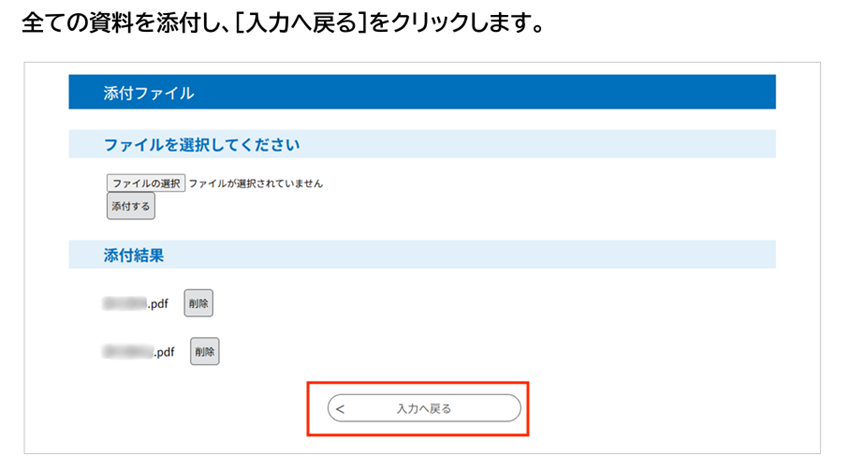This screenshot has width=850, height=470.
Task: Click the .pdf extension of first file
Action: tap(158, 303)
